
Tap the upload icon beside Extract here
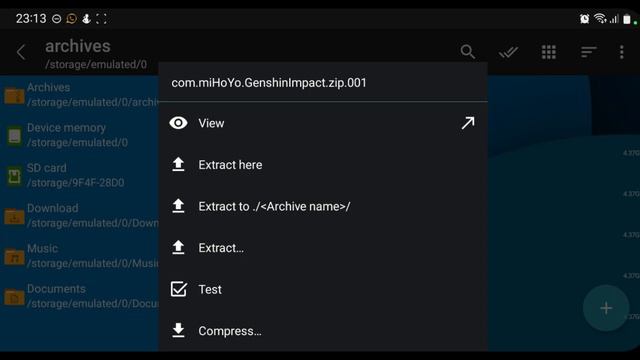point(178,164)
